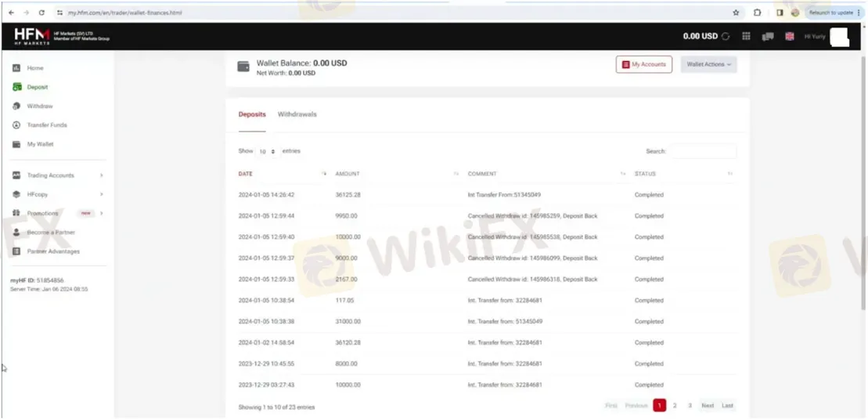
Task: Select date 2024-01-05 12:59:44
Action: pyautogui.click(x=266, y=216)
